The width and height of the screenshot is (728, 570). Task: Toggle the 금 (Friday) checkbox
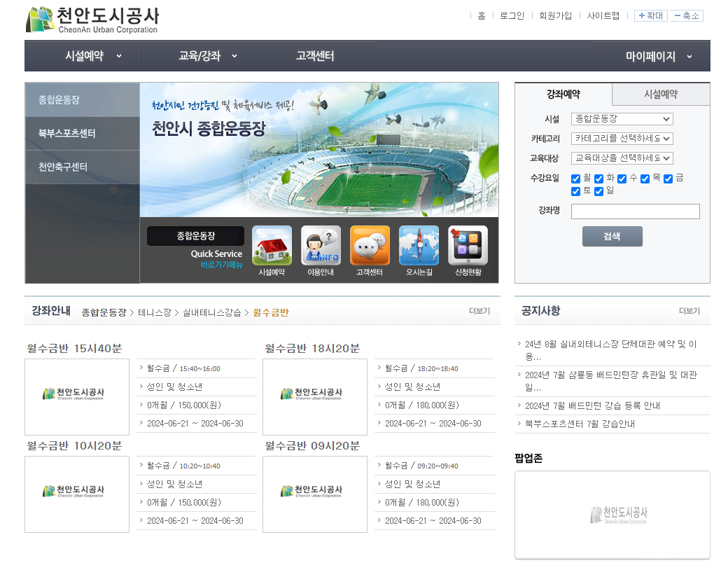click(668, 179)
